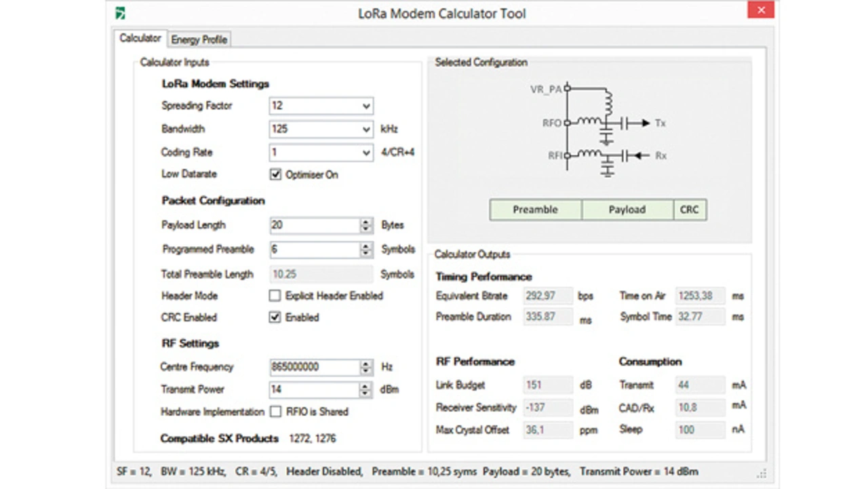Screen dimensions: 868x489
Task: Click the Centre Frequency stepper arrows
Action: pos(366,368)
